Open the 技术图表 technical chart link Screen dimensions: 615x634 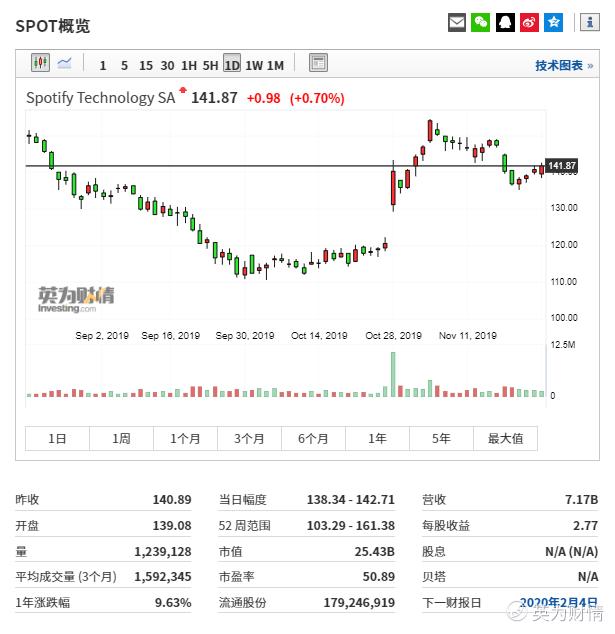coord(564,66)
